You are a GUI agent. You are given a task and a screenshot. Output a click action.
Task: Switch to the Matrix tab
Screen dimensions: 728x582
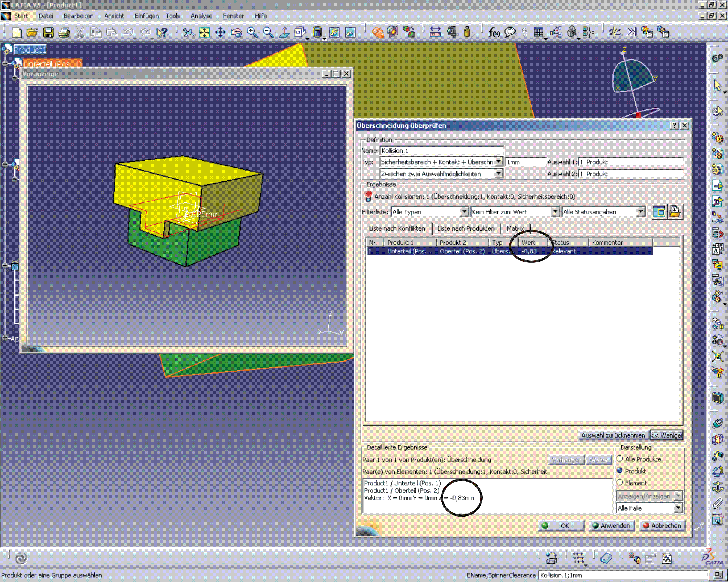(x=515, y=228)
